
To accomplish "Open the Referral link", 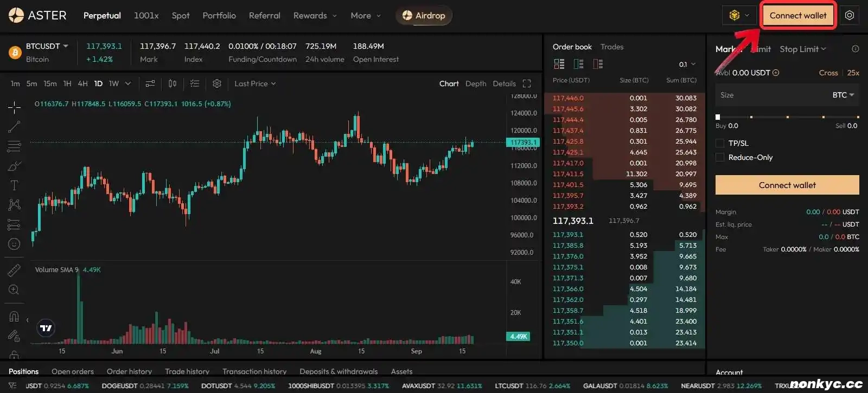I will (x=265, y=15).
